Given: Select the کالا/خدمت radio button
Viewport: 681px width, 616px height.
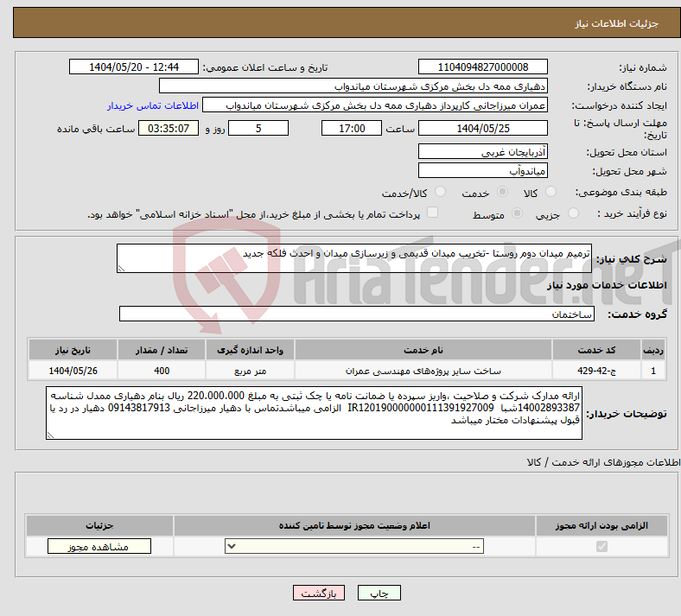Looking at the screenshot, I should tap(441, 192).
